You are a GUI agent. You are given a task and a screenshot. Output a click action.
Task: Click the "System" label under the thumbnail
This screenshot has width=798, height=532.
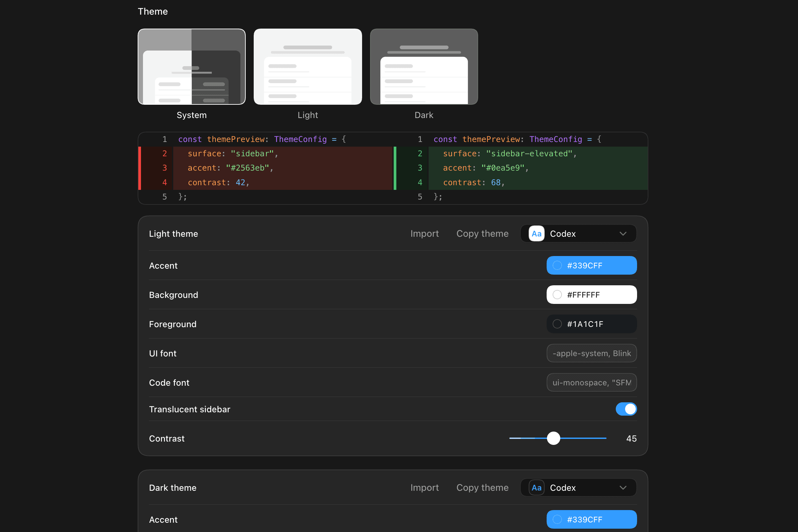[192, 115]
